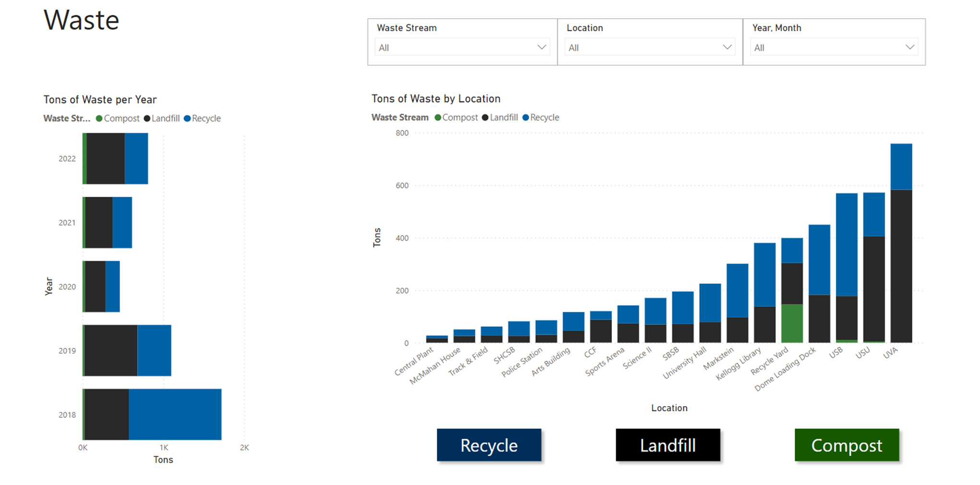
Task: Select the UVA bar in location chart
Action: [x=901, y=240]
